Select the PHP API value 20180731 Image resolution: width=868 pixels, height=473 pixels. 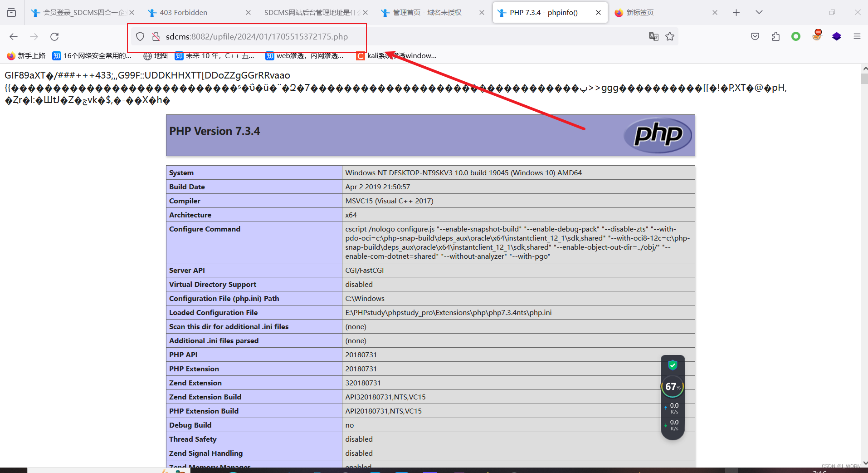click(361, 355)
